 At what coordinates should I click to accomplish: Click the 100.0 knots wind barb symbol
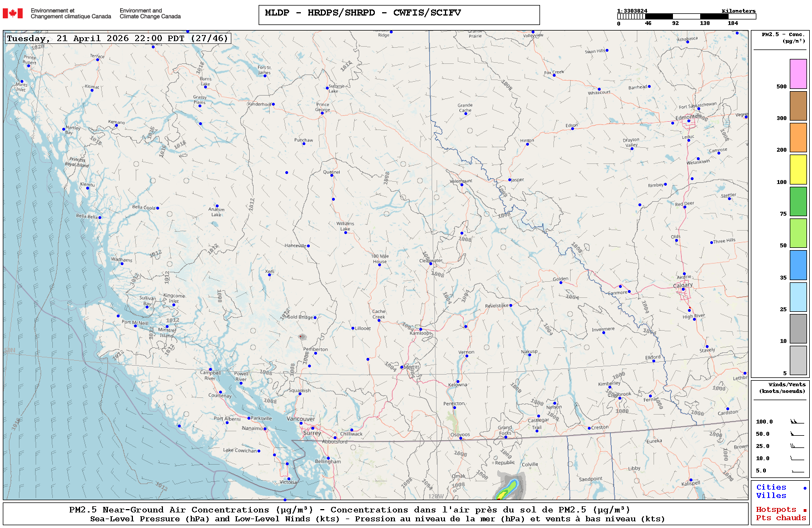[x=796, y=422]
